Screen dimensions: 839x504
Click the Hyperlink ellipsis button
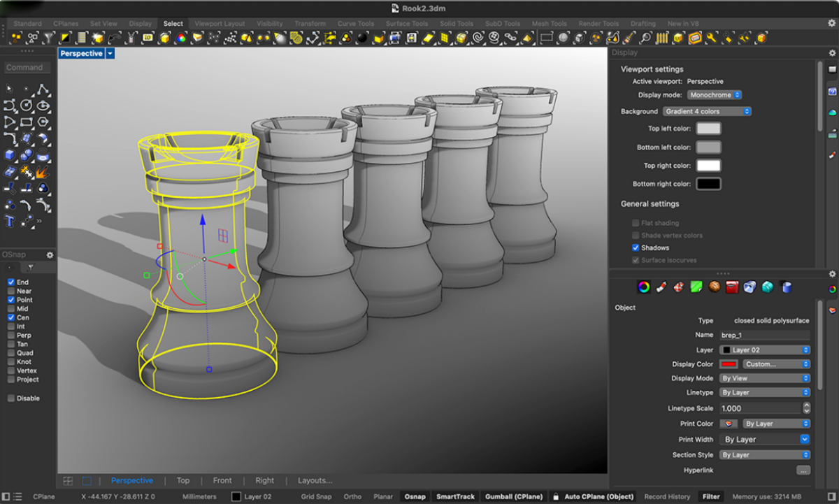(x=803, y=470)
